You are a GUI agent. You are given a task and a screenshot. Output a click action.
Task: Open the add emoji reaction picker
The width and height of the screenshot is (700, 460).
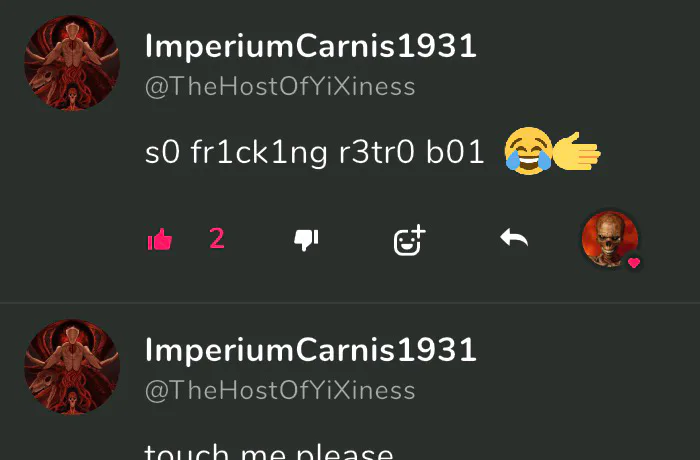point(409,240)
